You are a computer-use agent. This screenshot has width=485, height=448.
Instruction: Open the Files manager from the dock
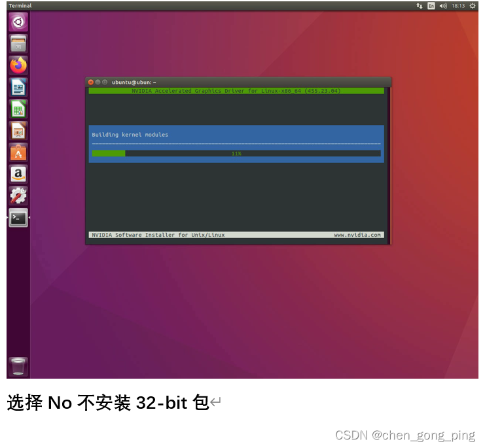pos(18,44)
